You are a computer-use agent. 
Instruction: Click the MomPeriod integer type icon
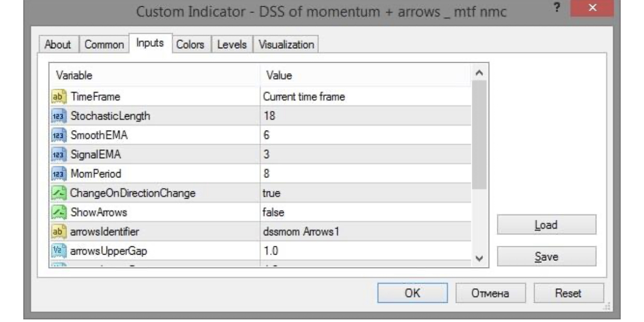(x=57, y=174)
